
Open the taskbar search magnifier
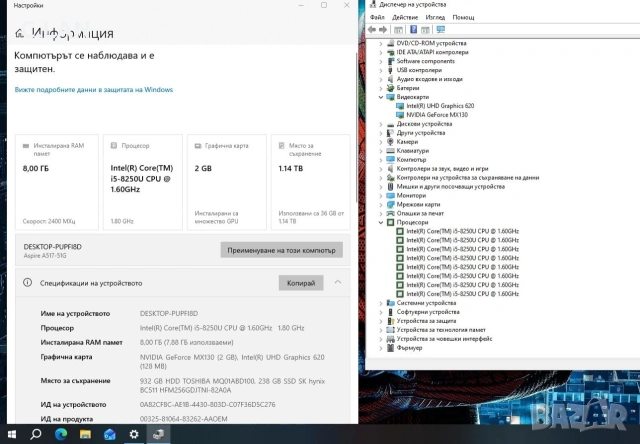[36, 434]
